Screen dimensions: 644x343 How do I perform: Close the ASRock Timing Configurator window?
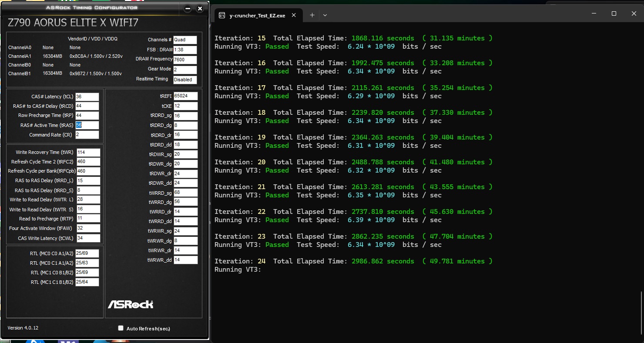click(x=200, y=9)
